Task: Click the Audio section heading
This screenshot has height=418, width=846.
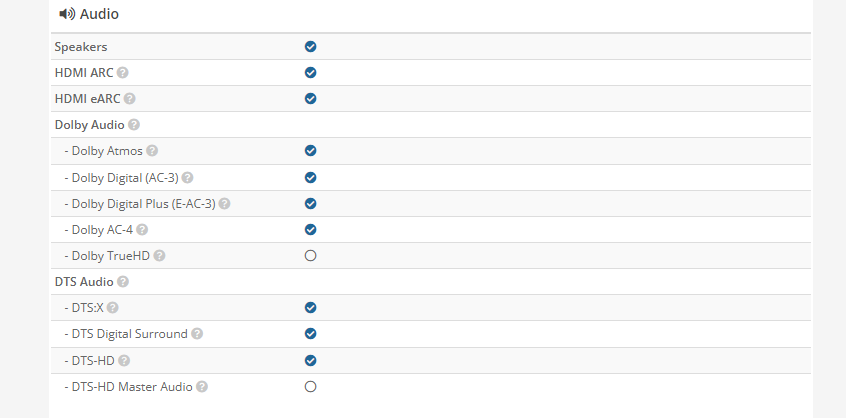Action: [99, 14]
